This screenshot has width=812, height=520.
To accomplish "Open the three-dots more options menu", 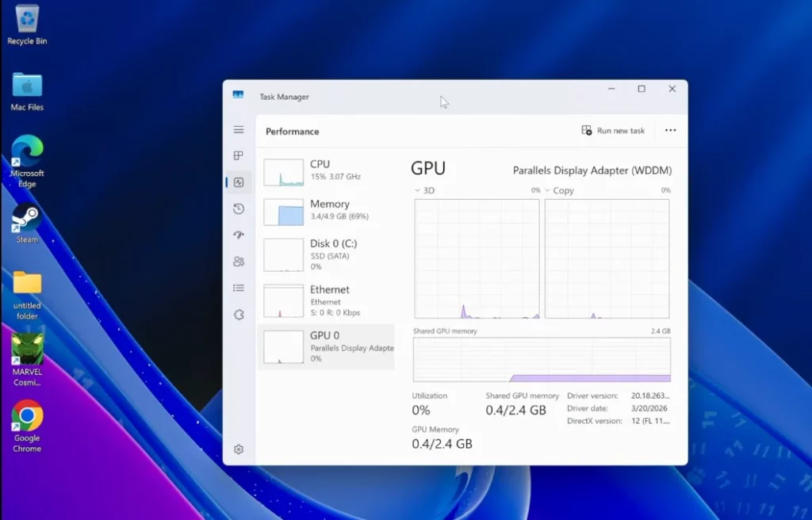I will click(670, 131).
